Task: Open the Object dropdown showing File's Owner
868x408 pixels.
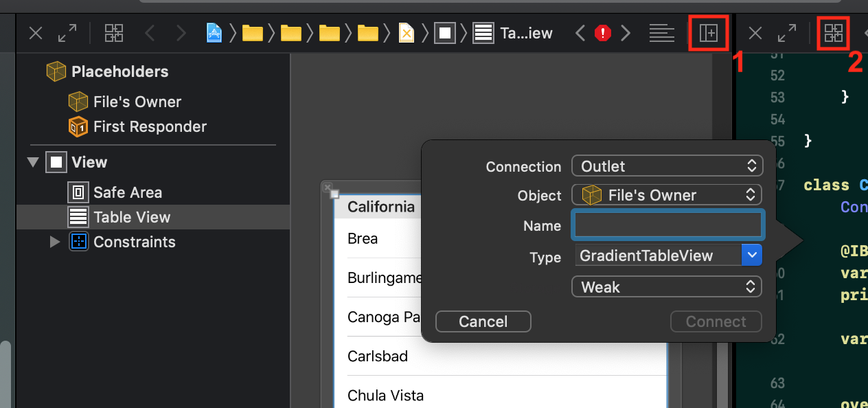Action: click(x=667, y=195)
